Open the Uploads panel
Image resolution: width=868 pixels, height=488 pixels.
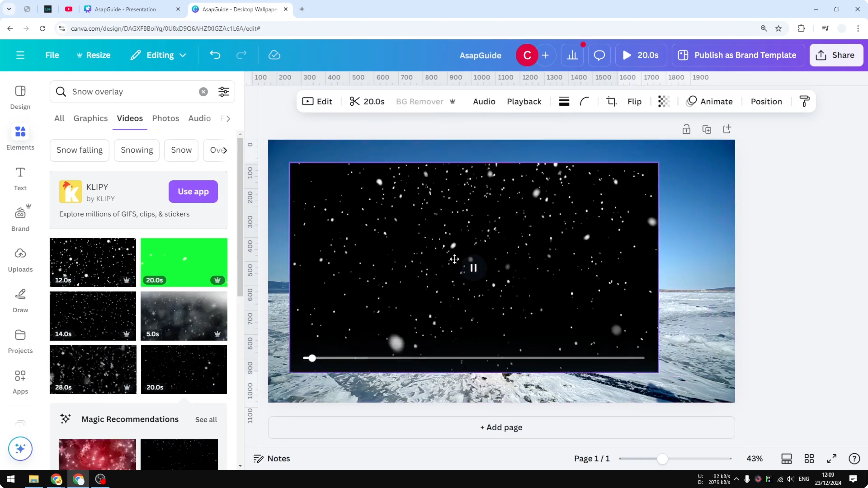(x=20, y=259)
